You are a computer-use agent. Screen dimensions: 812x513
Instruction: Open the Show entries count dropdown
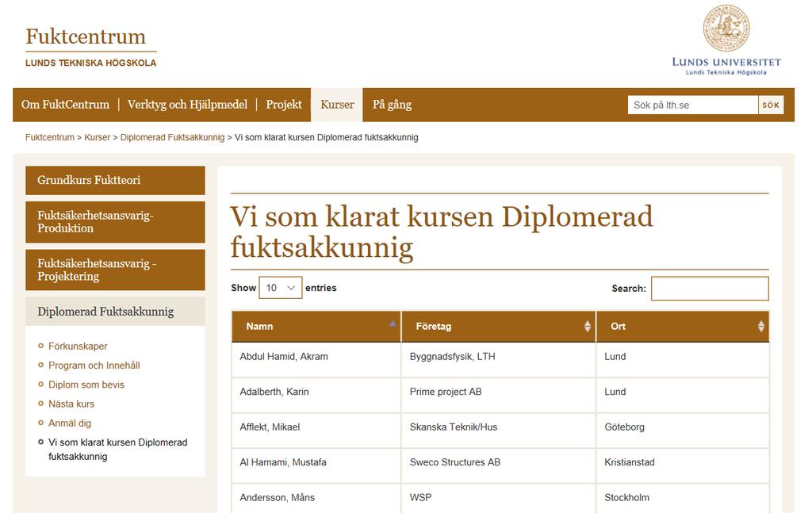(280, 288)
